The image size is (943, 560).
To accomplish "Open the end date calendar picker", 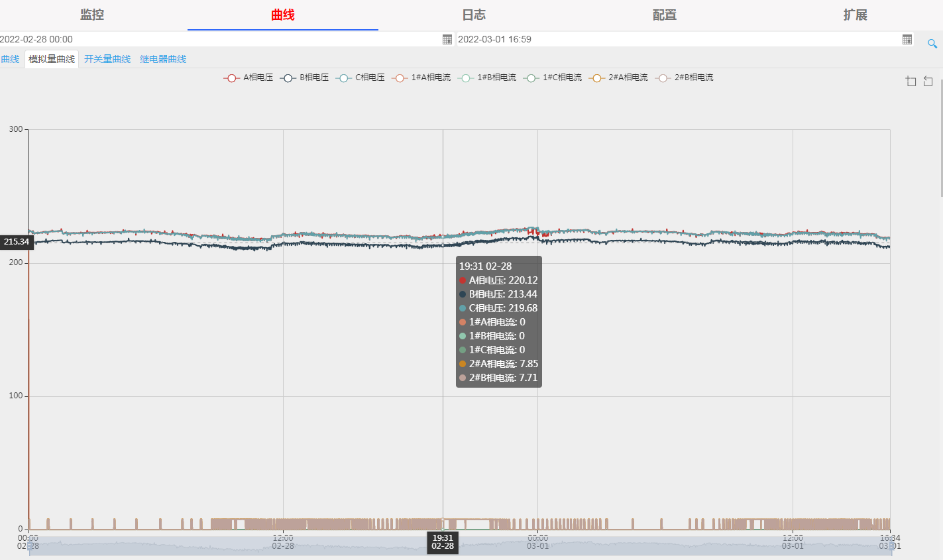I will click(x=907, y=39).
